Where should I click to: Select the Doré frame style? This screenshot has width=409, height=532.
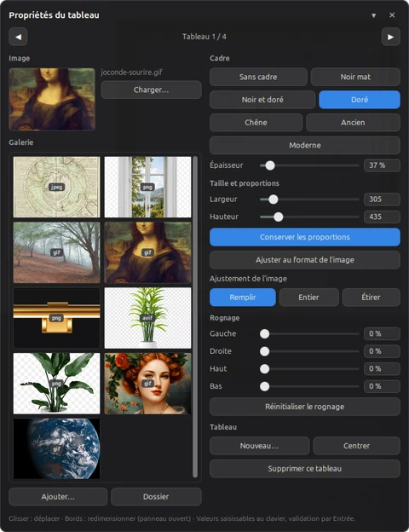[360, 100]
